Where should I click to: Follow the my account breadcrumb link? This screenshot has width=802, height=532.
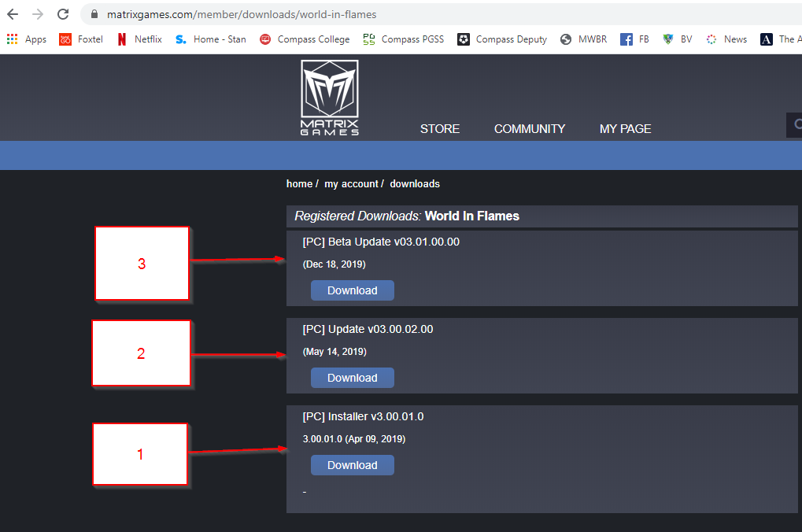click(x=351, y=183)
